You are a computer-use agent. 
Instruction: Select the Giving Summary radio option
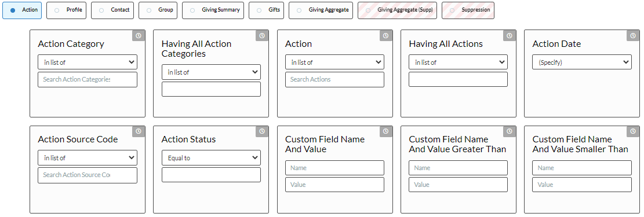tap(213, 10)
